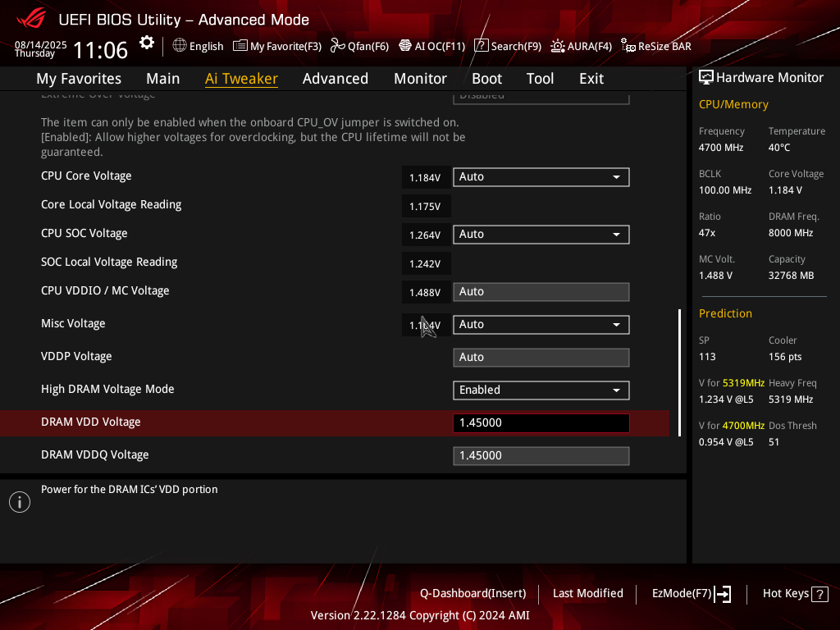Viewport: 840px width, 630px height.
Task: Toggle ReSize BAR icon
Action: 628,46
